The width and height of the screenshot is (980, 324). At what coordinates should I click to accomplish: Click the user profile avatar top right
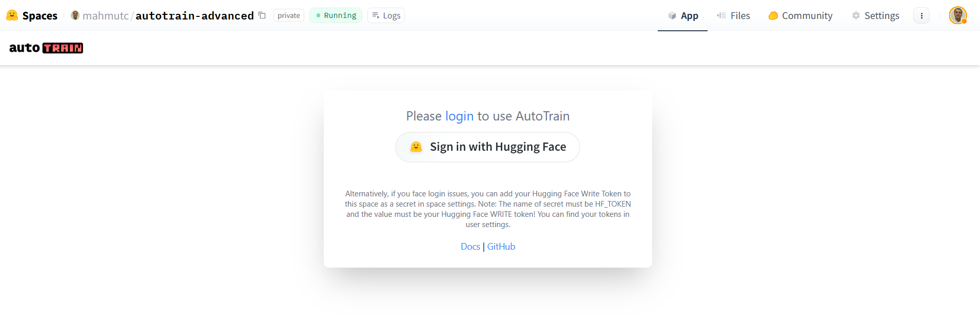tap(957, 15)
